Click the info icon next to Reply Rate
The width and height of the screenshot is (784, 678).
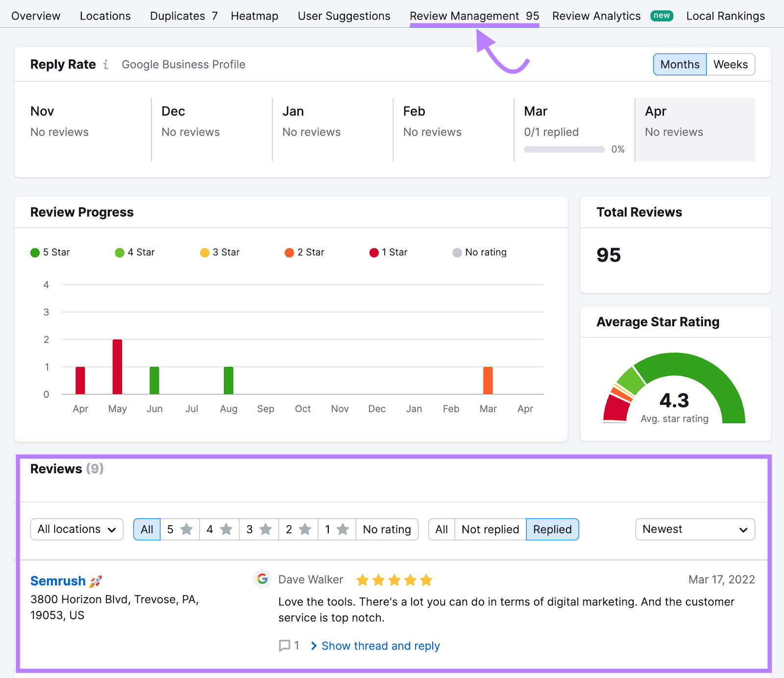[106, 64]
